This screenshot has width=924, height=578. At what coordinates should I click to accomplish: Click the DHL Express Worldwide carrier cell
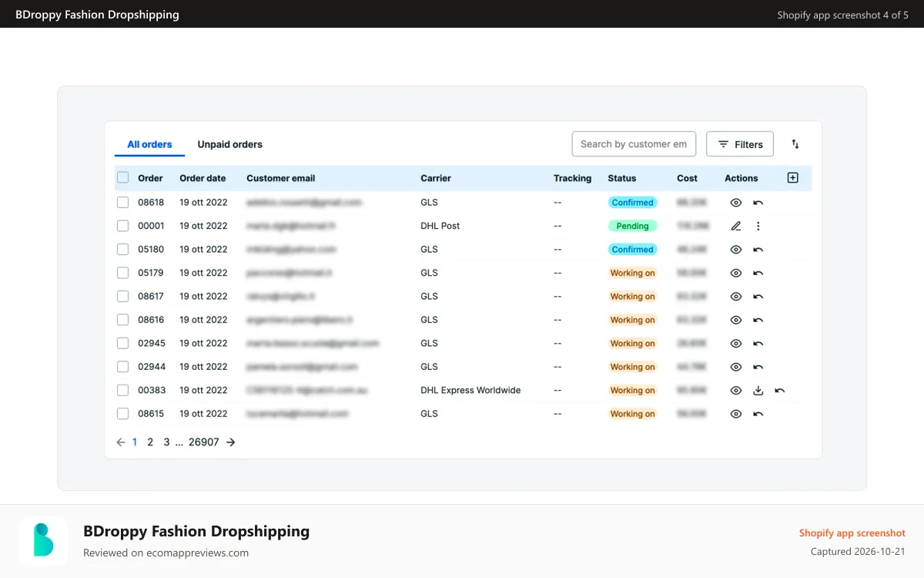click(470, 391)
